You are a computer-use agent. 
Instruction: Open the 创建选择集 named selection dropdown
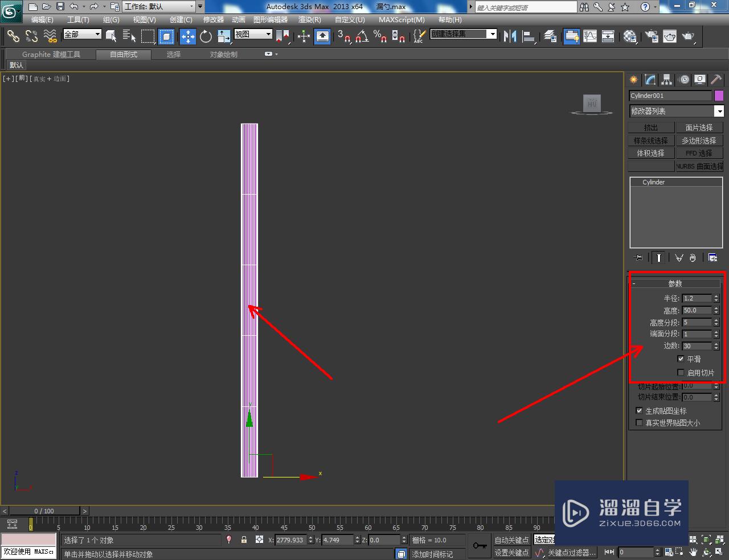(464, 34)
